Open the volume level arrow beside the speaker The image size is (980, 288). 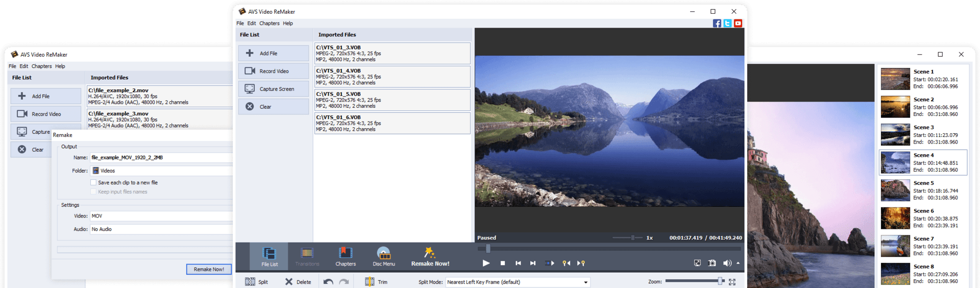(x=738, y=263)
